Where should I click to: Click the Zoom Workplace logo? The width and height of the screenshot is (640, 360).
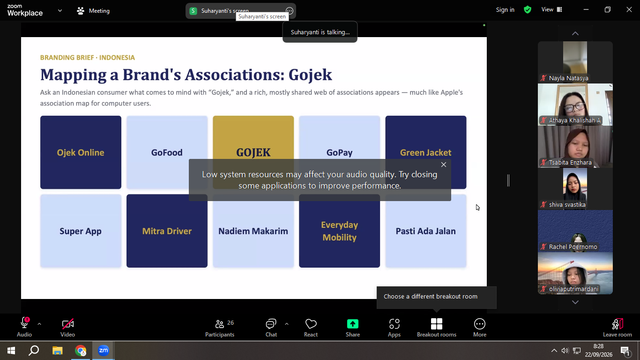25,10
